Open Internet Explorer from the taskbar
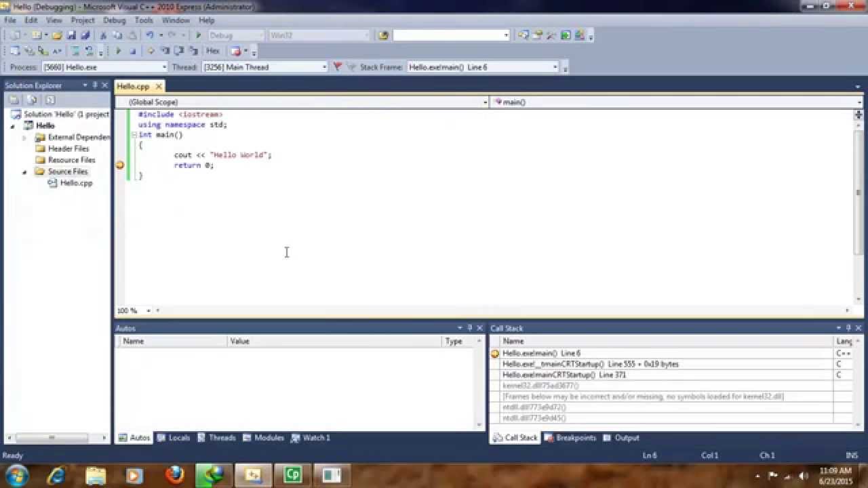Screen dimensions: 868x488 tap(56, 475)
